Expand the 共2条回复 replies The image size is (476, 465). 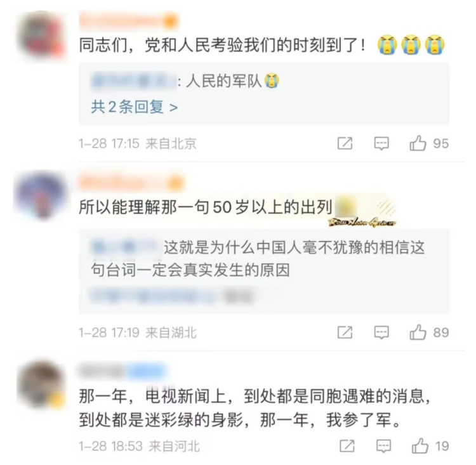(134, 107)
